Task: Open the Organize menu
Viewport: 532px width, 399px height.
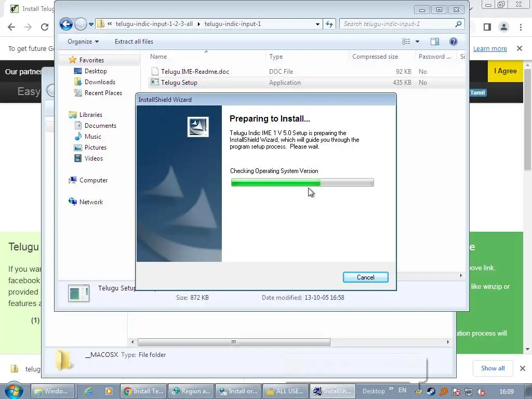Action: (x=83, y=42)
